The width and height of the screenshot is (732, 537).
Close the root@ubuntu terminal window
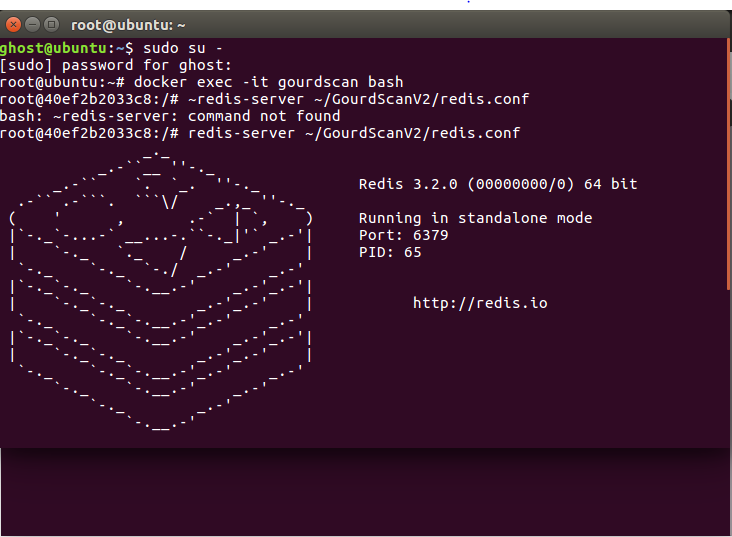pos(14,24)
